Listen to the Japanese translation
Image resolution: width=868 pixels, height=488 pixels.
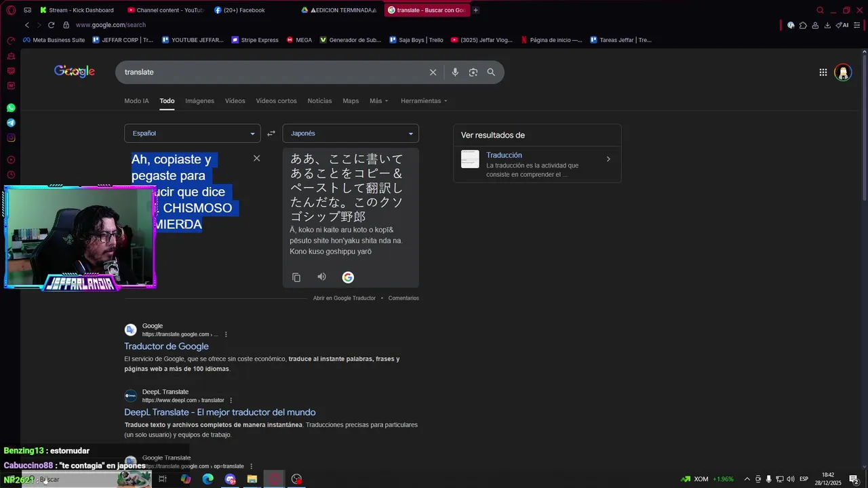point(321,277)
